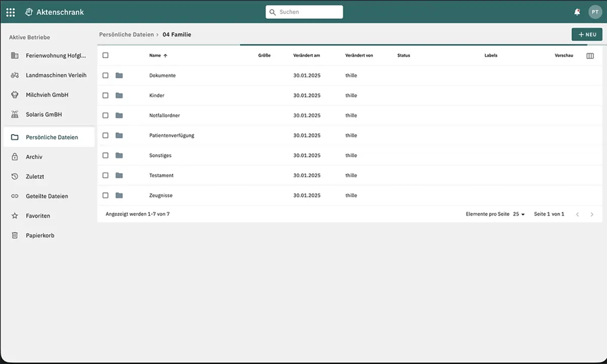This screenshot has width=607, height=364.
Task: Sort by the Name column arrow
Action: [x=165, y=56]
